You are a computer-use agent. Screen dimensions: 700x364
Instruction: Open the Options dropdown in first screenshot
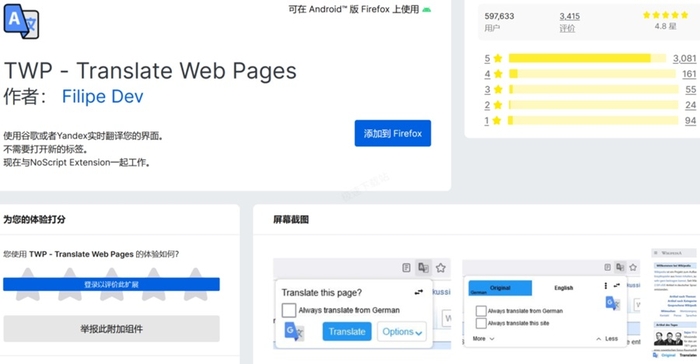point(402,332)
